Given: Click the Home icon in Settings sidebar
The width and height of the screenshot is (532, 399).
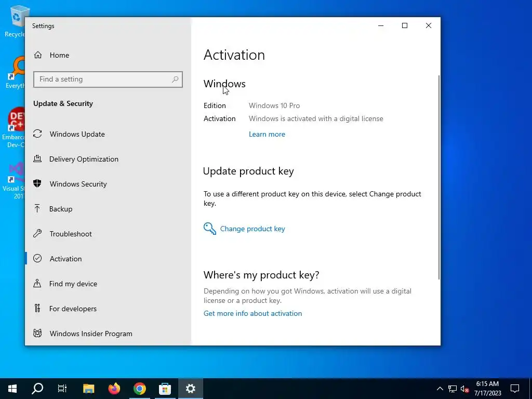Looking at the screenshot, I should tap(37, 55).
